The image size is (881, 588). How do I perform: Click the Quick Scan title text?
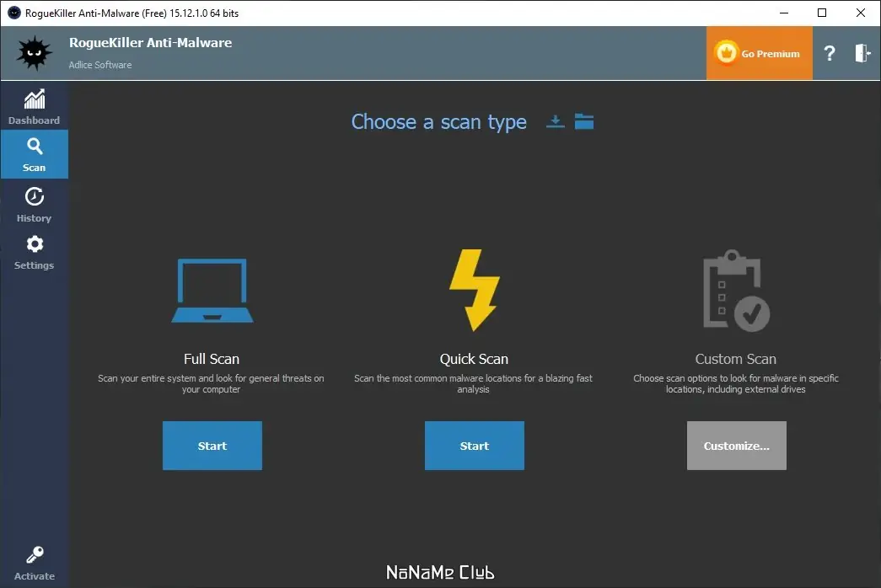tap(474, 359)
